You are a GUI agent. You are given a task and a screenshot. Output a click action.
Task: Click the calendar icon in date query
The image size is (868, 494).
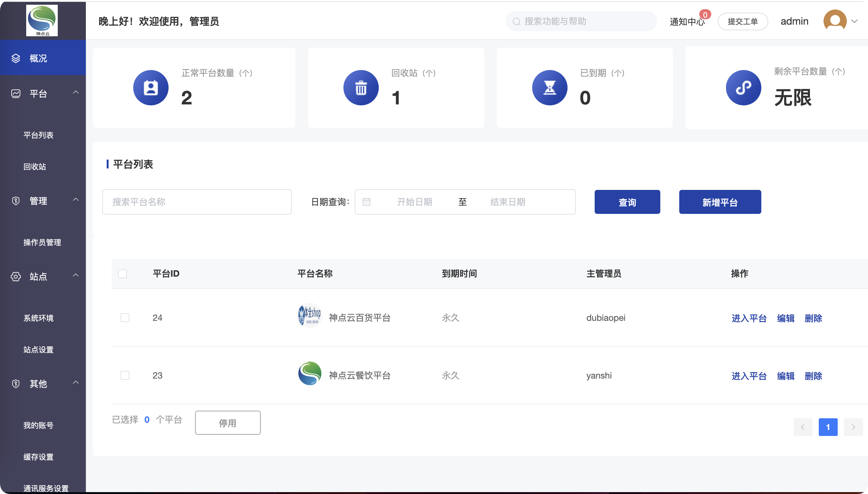coord(366,202)
